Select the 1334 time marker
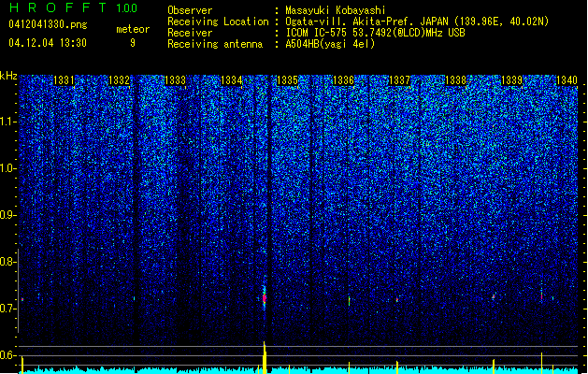Image resolution: width=588 pixels, height=374 pixels. click(x=232, y=80)
